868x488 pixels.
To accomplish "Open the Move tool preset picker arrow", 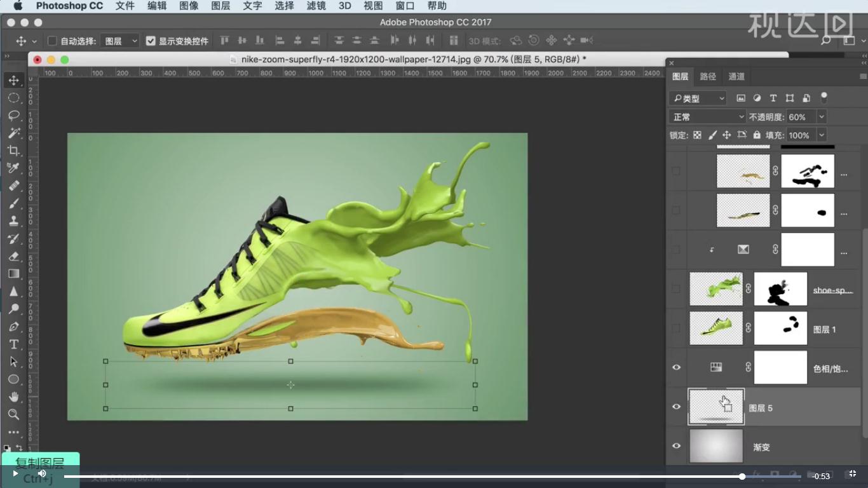I will [x=34, y=41].
